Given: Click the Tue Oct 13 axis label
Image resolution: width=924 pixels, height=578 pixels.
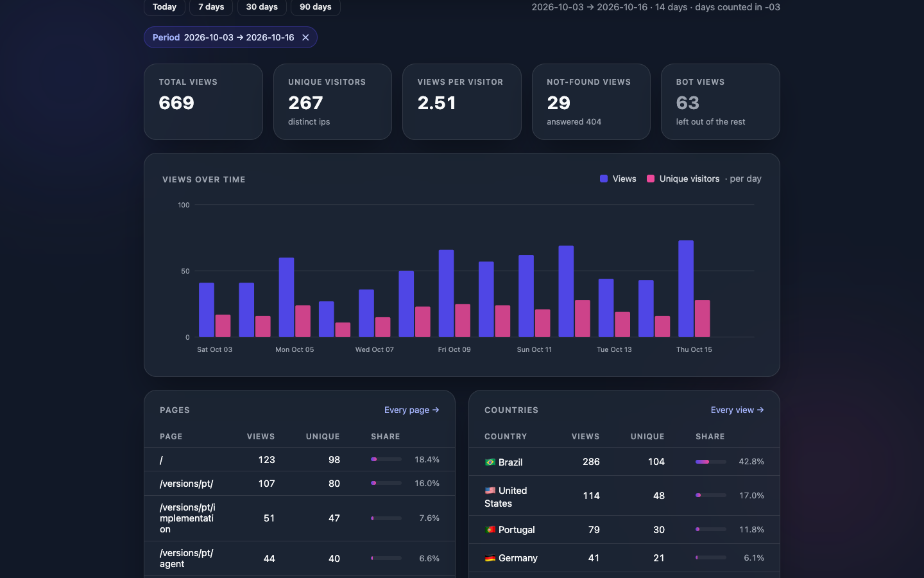Looking at the screenshot, I should coord(614,349).
